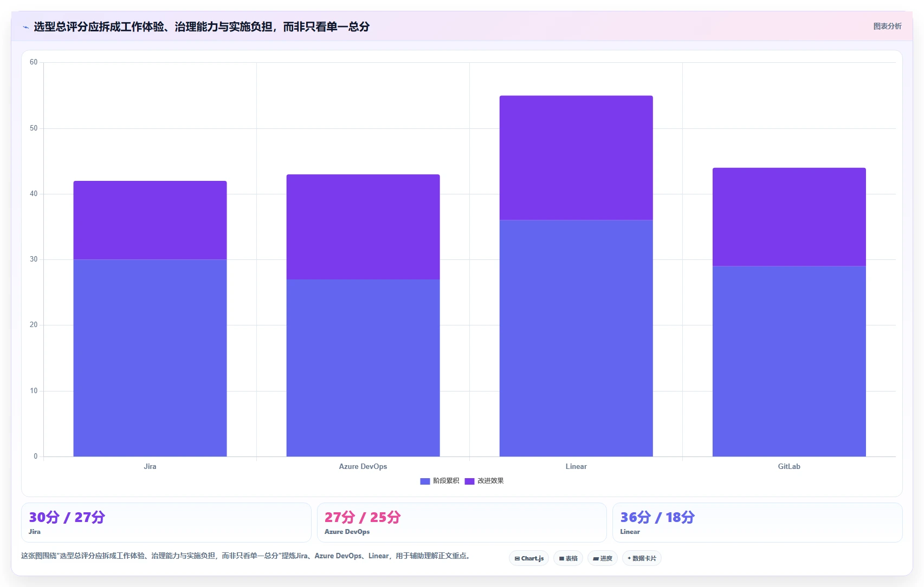
Task: Click the 0 y-axis tick label
Action: pyautogui.click(x=36, y=456)
